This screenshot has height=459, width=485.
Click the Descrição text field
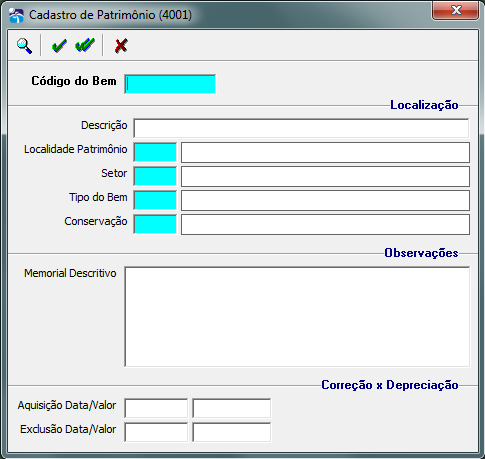301,128
